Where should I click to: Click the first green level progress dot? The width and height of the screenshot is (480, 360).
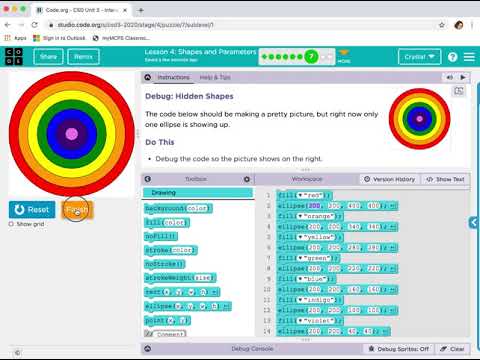[264, 57]
